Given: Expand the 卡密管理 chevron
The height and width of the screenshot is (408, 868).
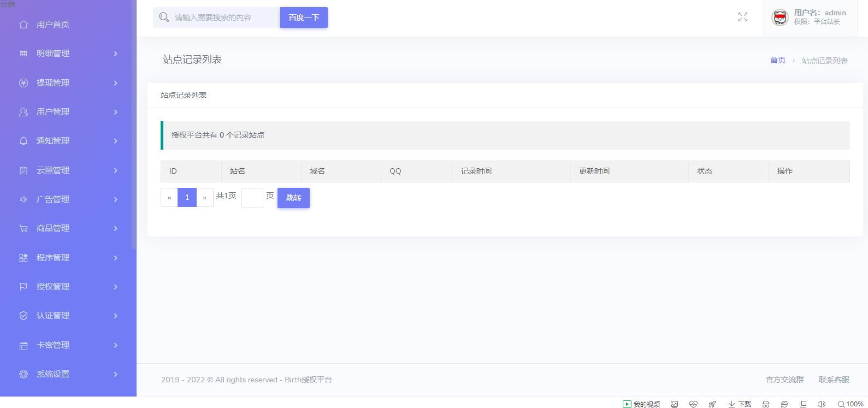Looking at the screenshot, I should click(116, 345).
